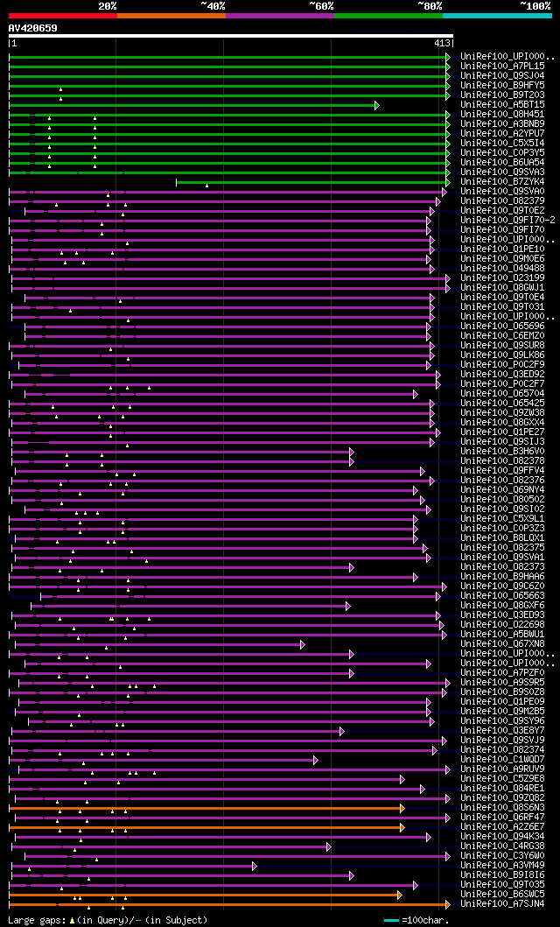
Task: Click hit label UniRef100_P0C2F9
Action: (x=503, y=364)
